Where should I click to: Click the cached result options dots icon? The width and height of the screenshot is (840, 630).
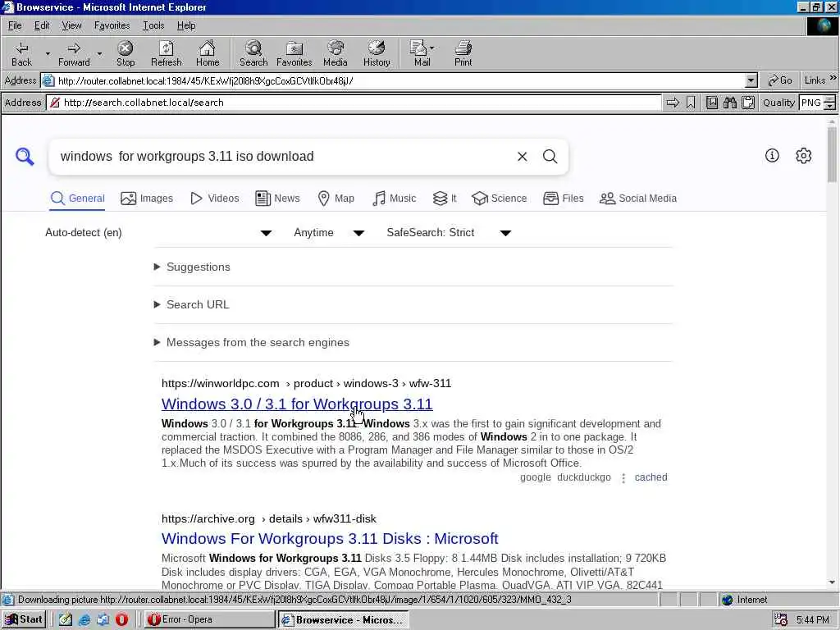point(623,478)
